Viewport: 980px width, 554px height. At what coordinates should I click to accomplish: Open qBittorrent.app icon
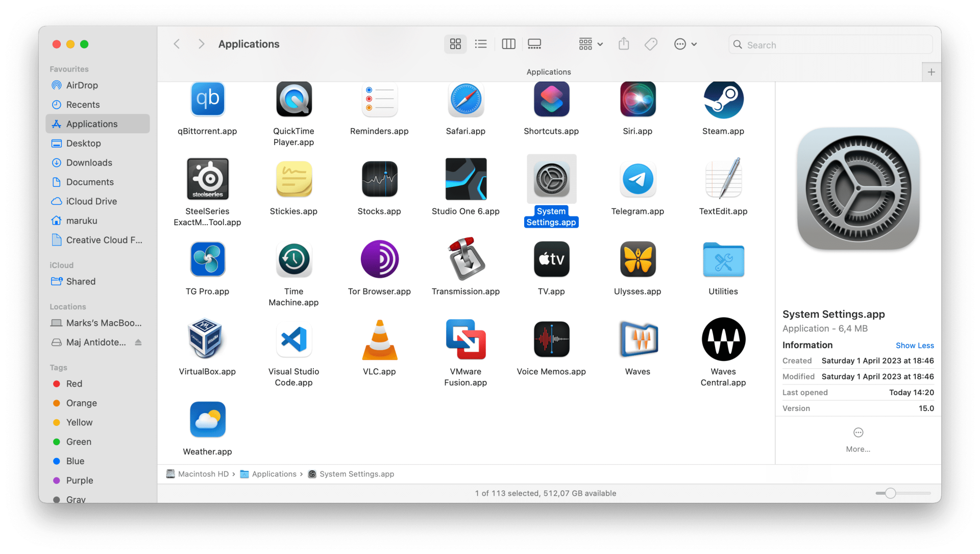tap(207, 99)
